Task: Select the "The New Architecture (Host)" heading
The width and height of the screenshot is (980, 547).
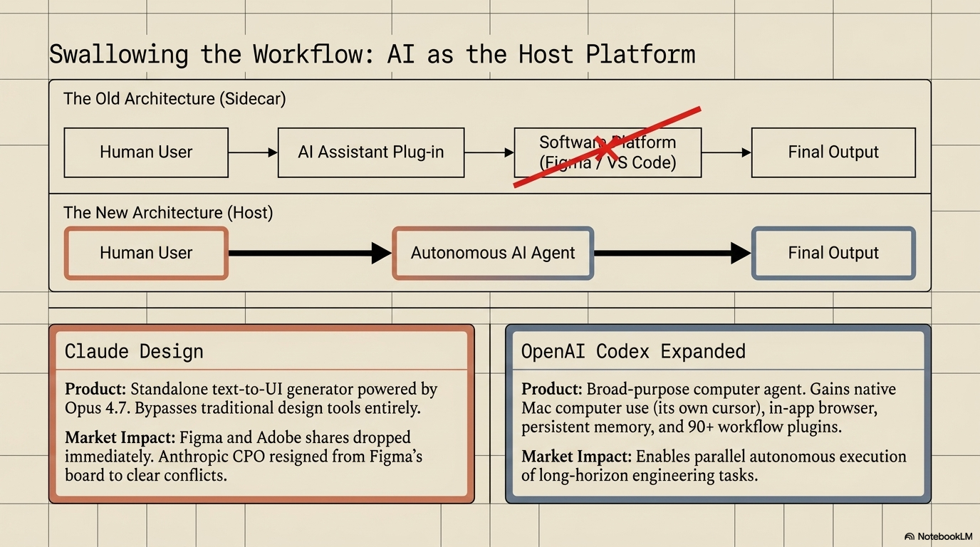Action: pos(168,212)
